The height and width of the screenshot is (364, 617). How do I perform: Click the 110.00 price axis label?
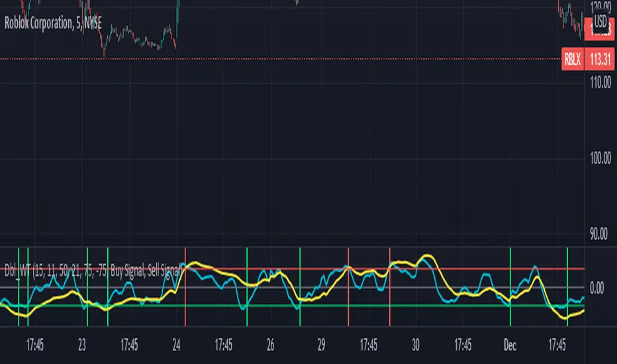600,83
